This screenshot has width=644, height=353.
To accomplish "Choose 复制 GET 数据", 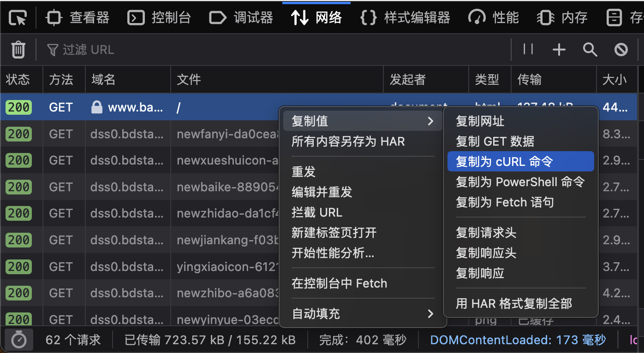I will [520, 141].
